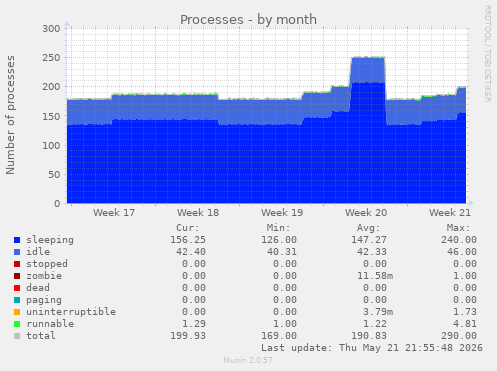
Task: Click sleeping average value 147.27
Action: tap(369, 240)
